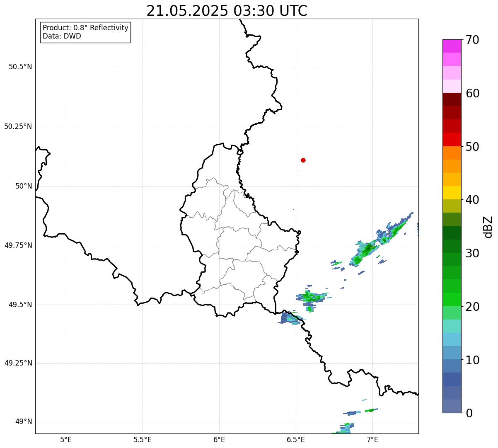Click the colorbar tick label 10

click(x=472, y=360)
